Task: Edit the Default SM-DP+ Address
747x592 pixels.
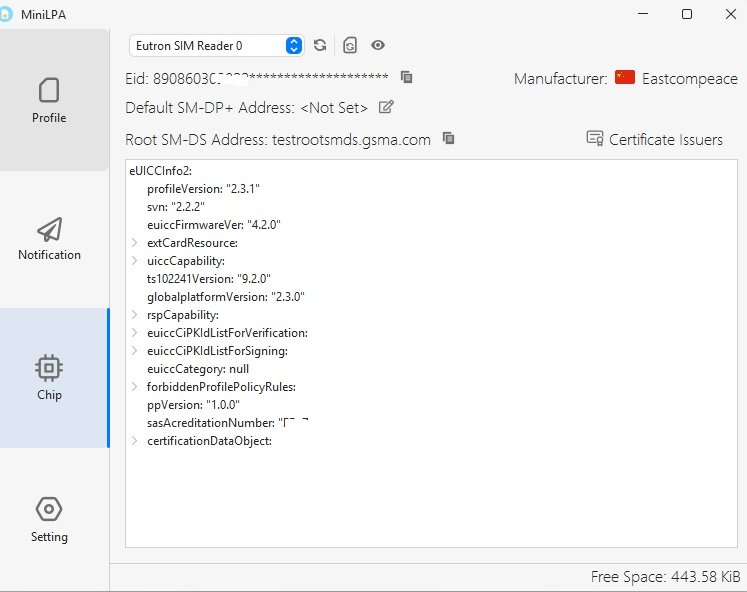Action: [x=386, y=107]
